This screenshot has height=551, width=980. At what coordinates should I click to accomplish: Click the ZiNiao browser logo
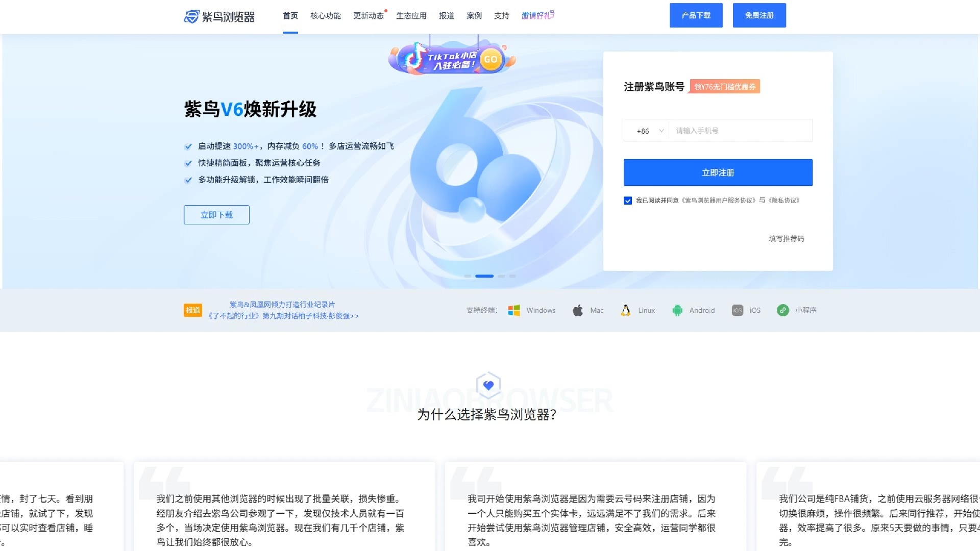(x=219, y=16)
